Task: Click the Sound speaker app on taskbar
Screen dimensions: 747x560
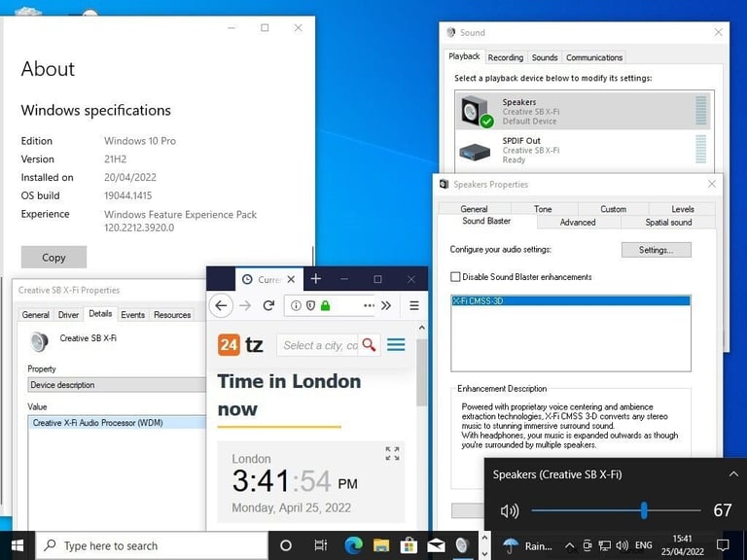Action: point(463,545)
